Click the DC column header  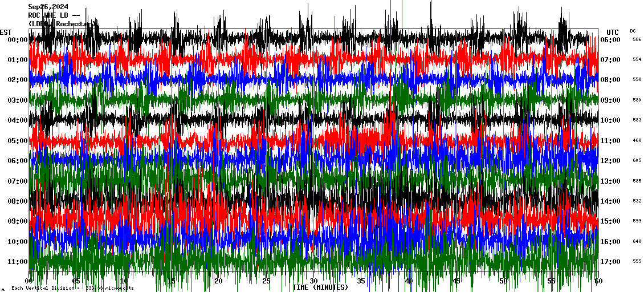pos(633,31)
